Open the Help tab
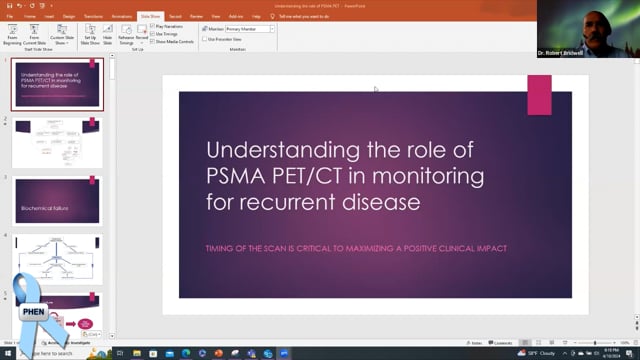 [256, 16]
